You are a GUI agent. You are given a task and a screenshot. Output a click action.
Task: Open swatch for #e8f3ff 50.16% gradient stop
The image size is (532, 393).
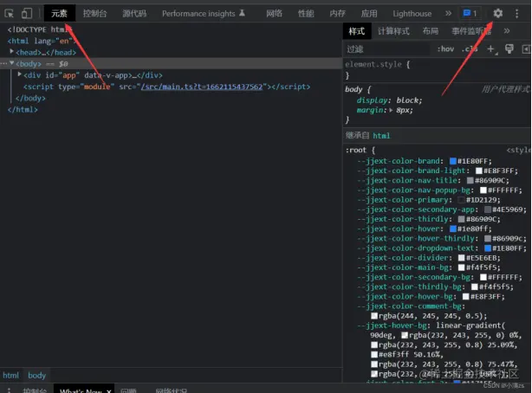point(374,354)
